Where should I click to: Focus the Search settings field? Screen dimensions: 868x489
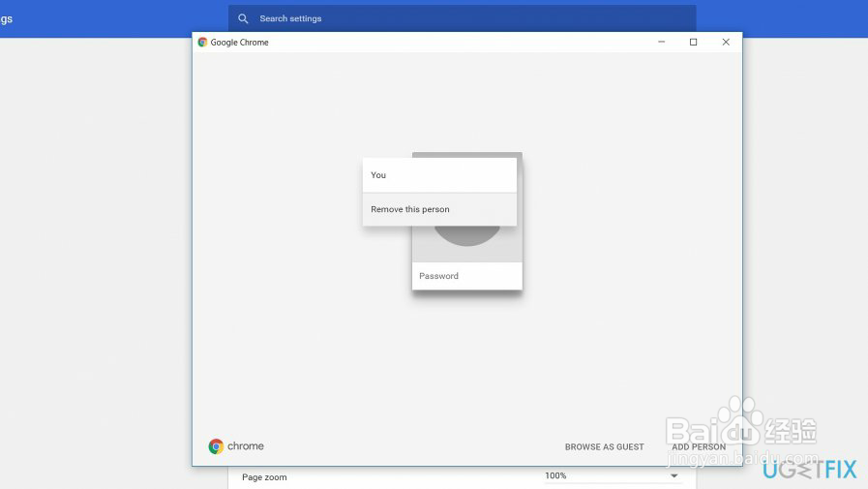click(x=463, y=18)
